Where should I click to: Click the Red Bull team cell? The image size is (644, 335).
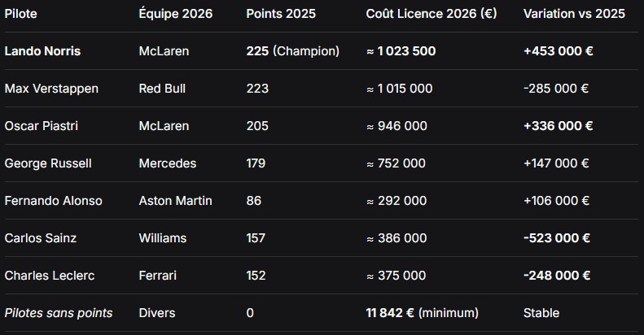164,89
